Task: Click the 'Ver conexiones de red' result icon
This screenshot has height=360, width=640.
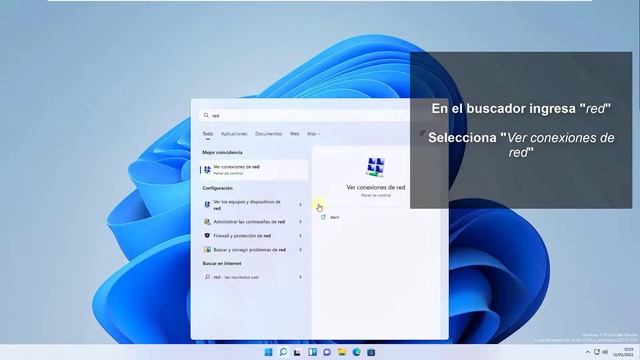Action: [x=207, y=170]
